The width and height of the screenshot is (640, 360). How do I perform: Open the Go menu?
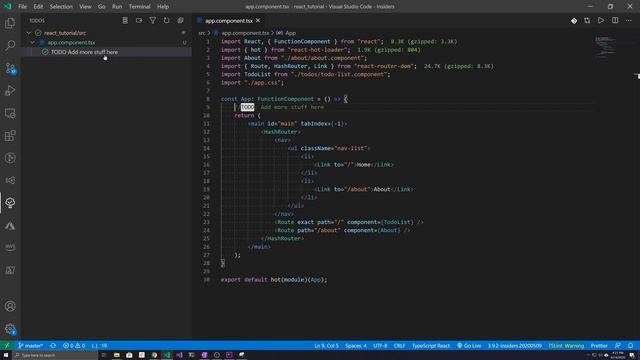pos(102,7)
